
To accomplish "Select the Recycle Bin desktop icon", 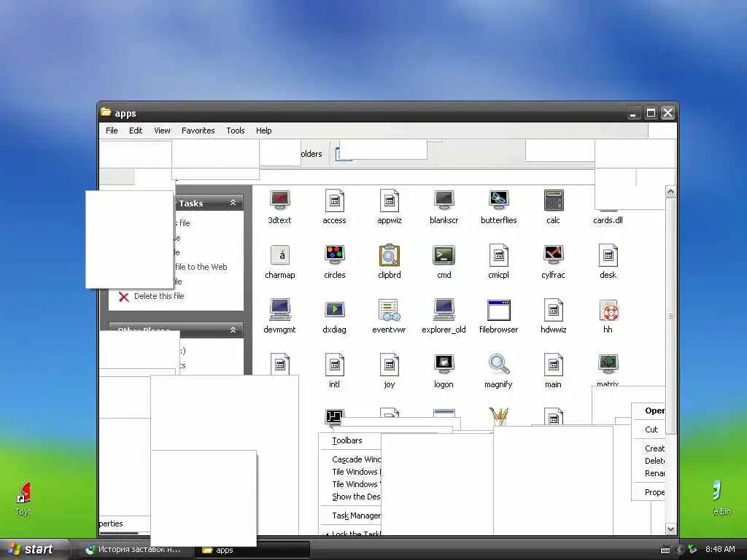I will coord(720,499).
